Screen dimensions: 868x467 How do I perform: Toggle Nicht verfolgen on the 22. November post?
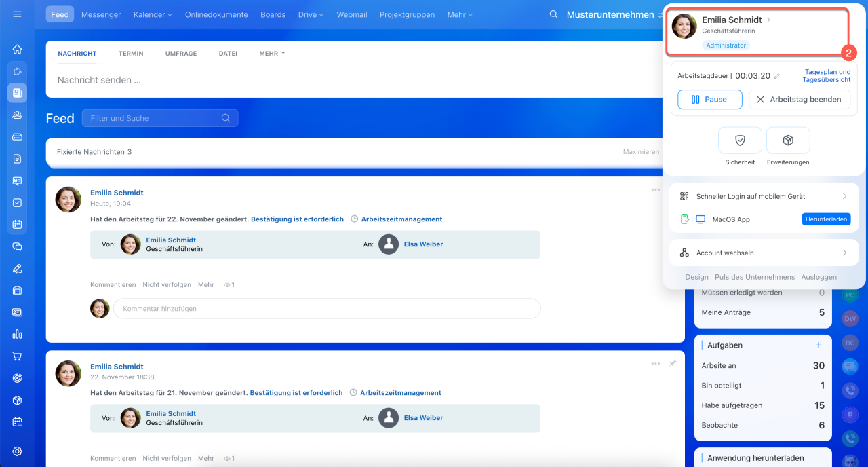point(167,459)
